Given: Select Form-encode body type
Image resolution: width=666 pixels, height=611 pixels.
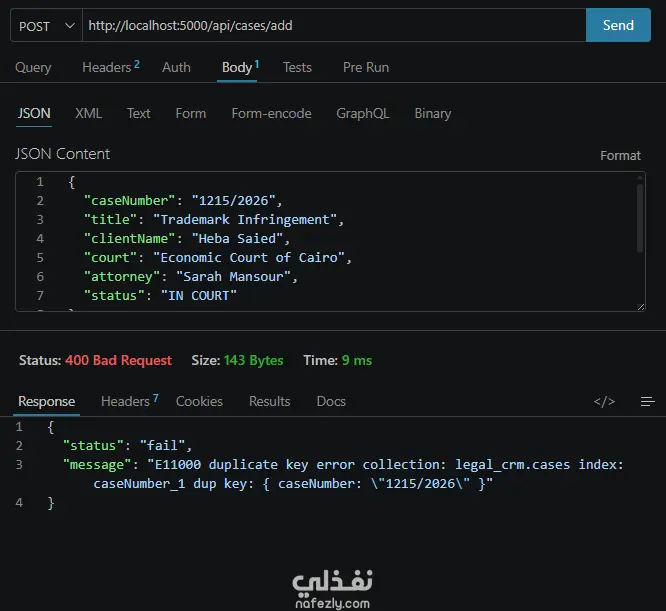Looking at the screenshot, I should click(x=271, y=113).
